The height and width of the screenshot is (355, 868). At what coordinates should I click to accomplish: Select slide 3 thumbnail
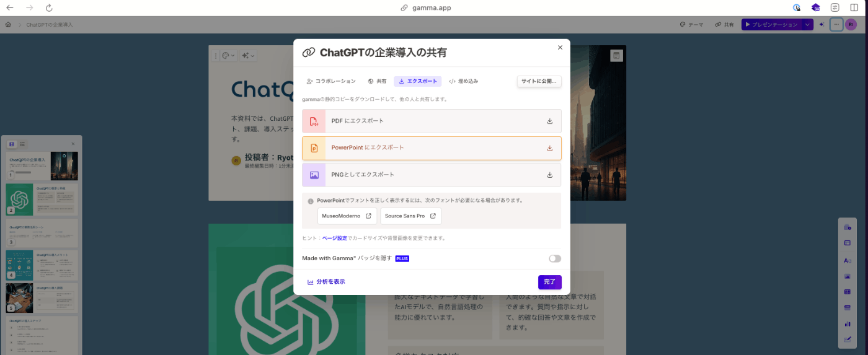tap(42, 232)
